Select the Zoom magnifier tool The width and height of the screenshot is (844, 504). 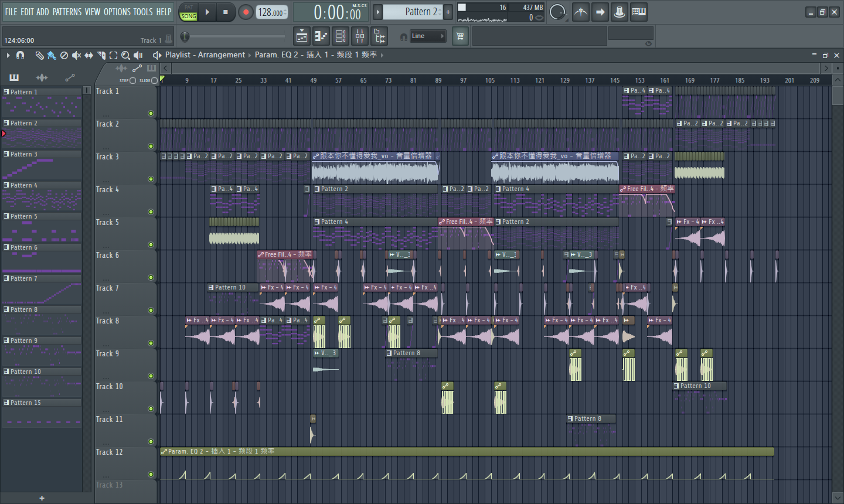(125, 55)
